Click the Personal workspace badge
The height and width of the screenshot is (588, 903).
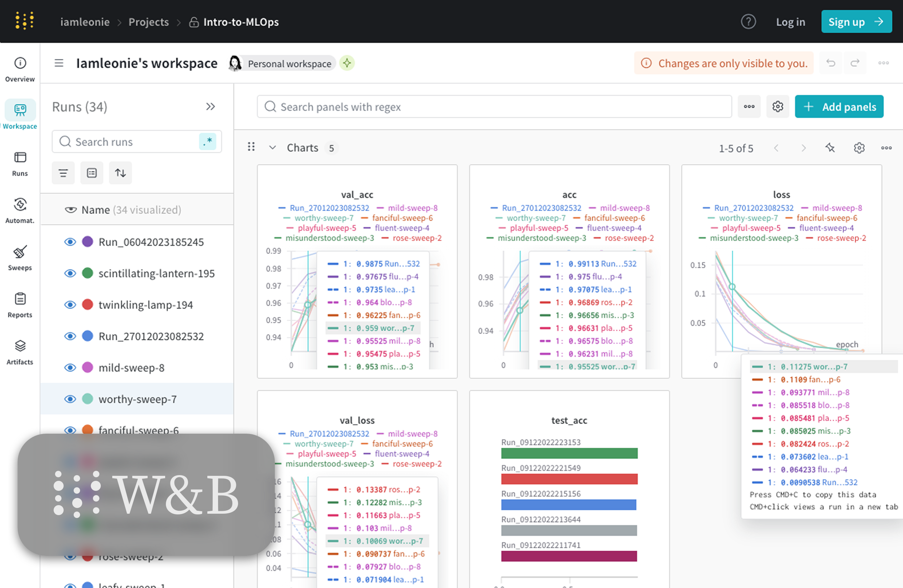coord(283,63)
